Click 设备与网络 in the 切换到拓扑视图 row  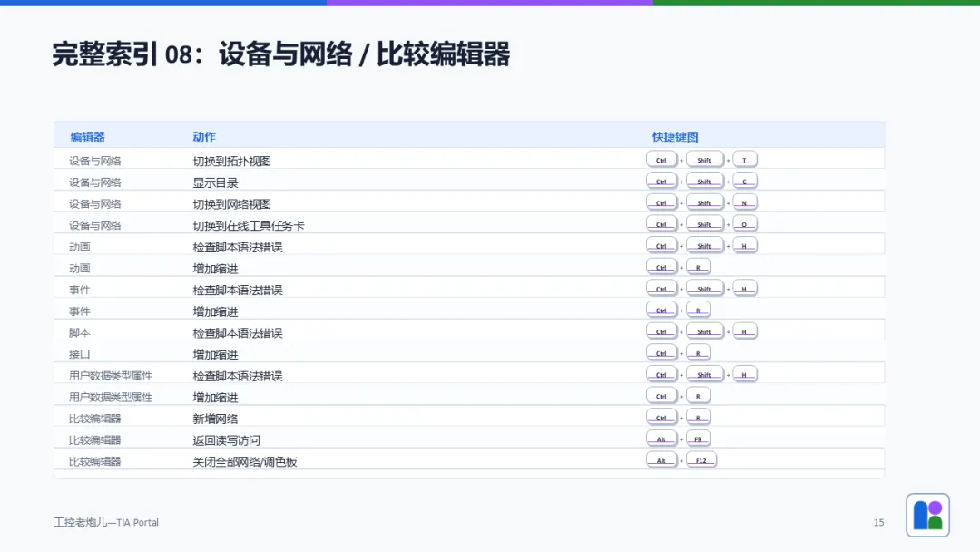(95, 161)
